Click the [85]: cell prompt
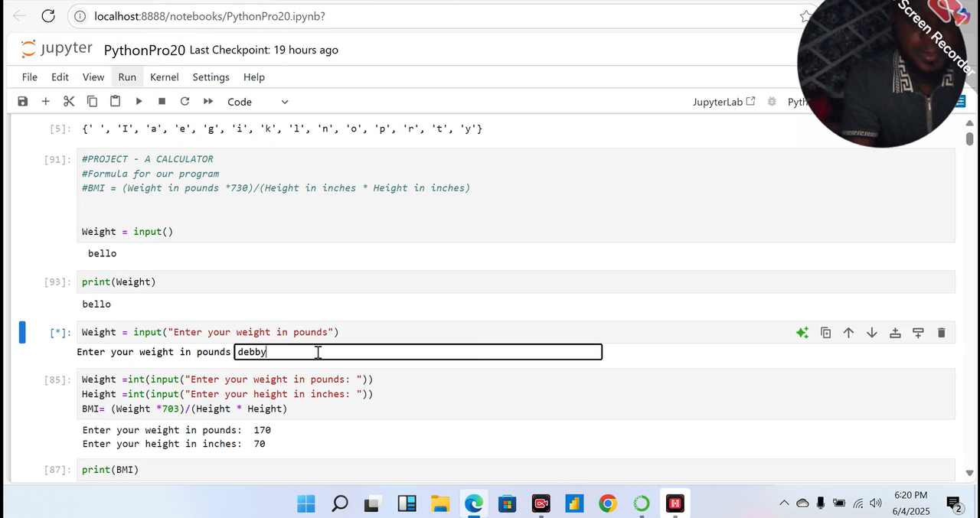980x518 pixels. point(59,380)
